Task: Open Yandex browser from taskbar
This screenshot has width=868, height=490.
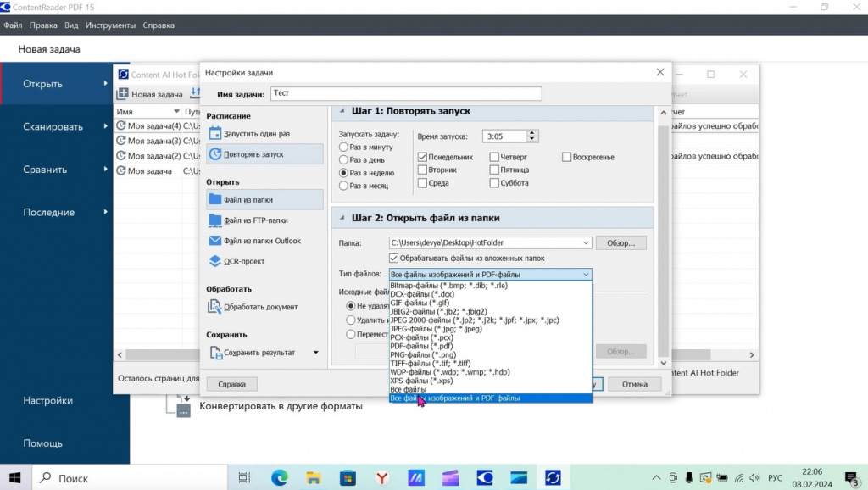Action: (382, 478)
